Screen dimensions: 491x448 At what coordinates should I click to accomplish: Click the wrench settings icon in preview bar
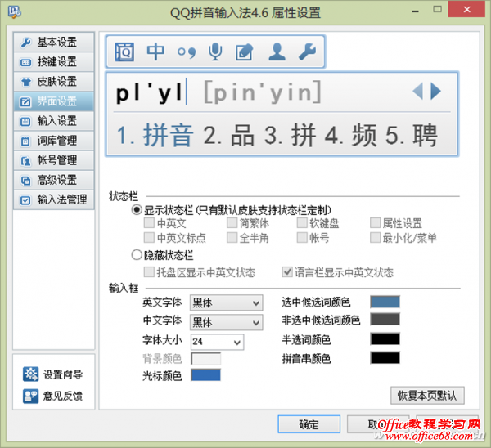pos(307,52)
